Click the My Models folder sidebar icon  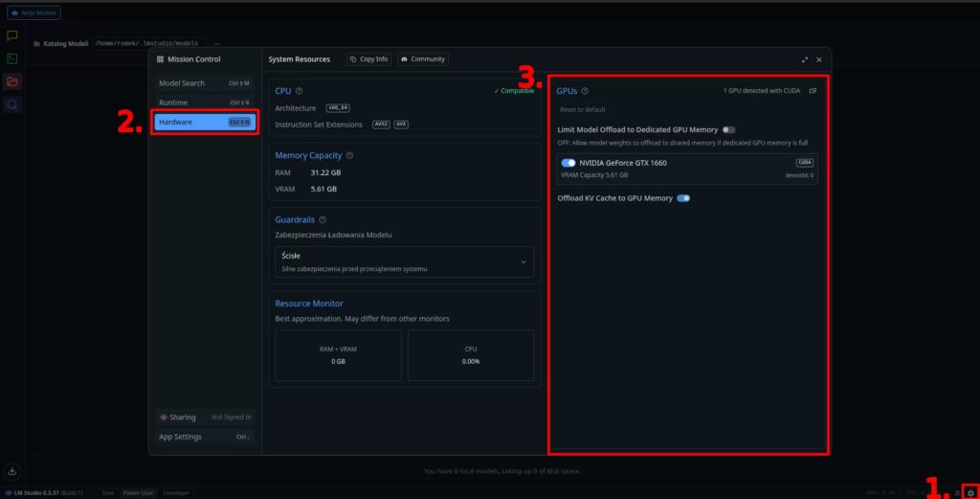(x=12, y=81)
